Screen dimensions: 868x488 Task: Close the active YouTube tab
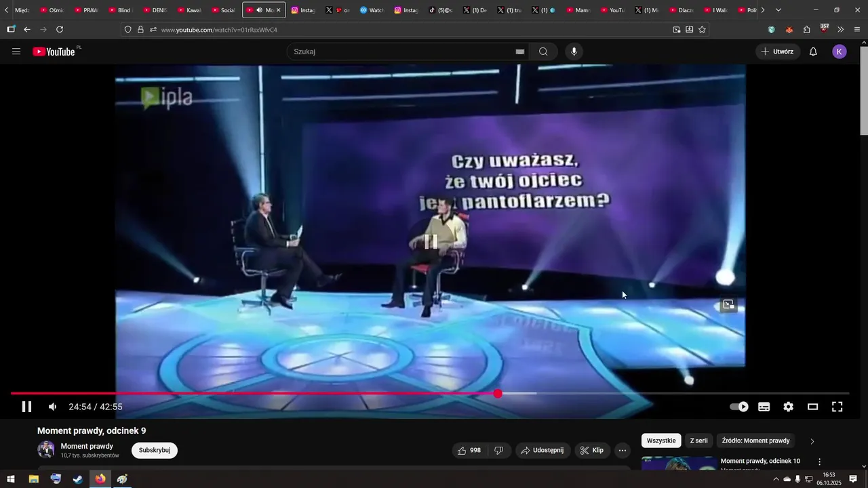tap(278, 10)
